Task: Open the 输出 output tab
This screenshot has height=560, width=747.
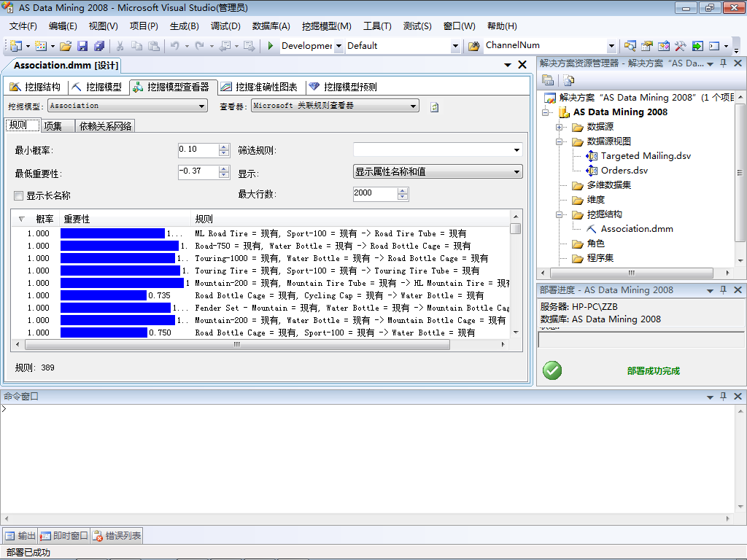Action: (x=20, y=536)
